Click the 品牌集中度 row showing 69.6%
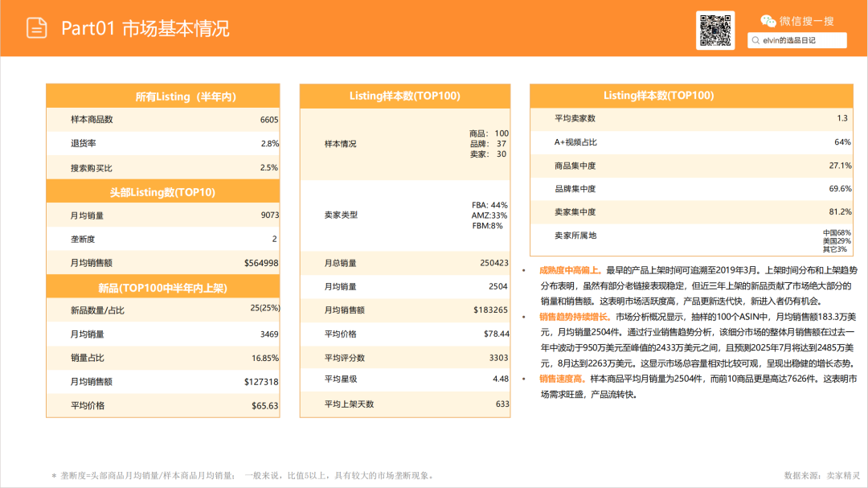This screenshot has height=488, width=868. tap(691, 189)
